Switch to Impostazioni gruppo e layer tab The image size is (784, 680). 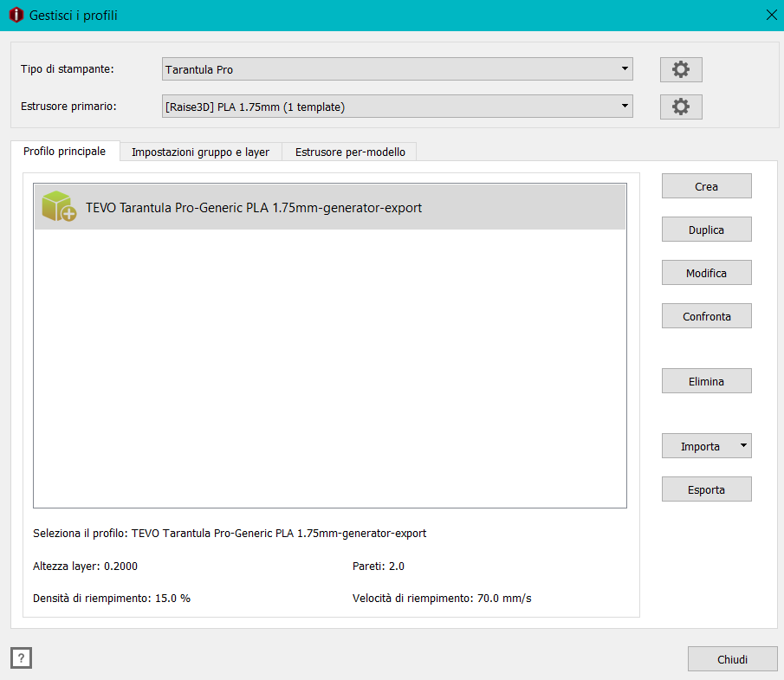(x=200, y=152)
